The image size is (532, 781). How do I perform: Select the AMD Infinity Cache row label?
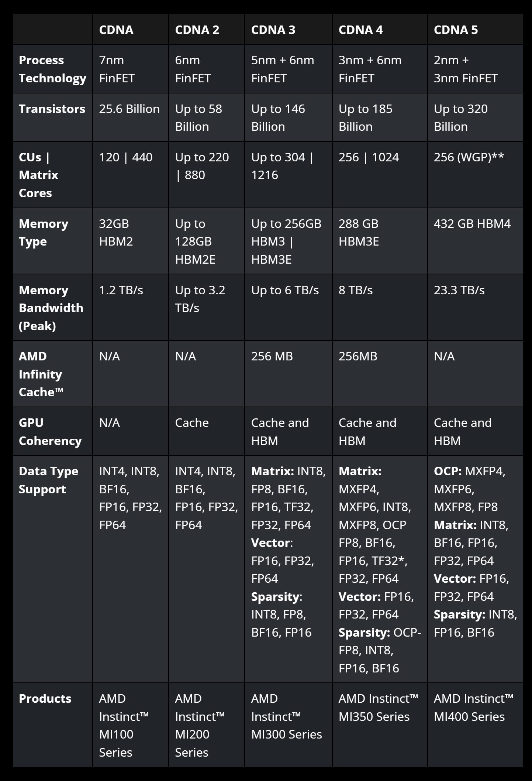pos(41,374)
